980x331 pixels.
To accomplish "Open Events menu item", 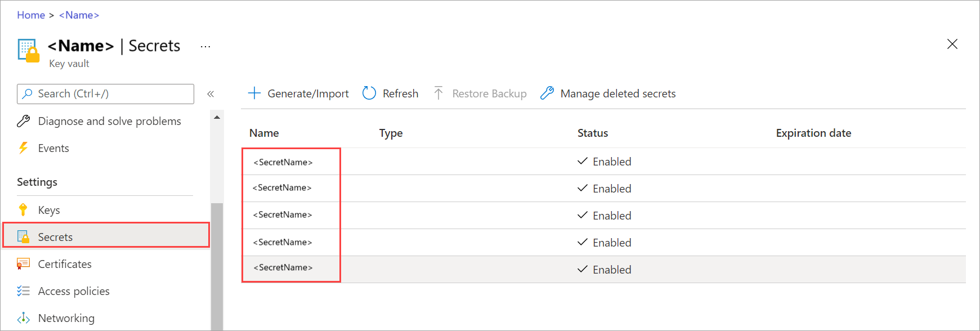I will pyautogui.click(x=53, y=148).
